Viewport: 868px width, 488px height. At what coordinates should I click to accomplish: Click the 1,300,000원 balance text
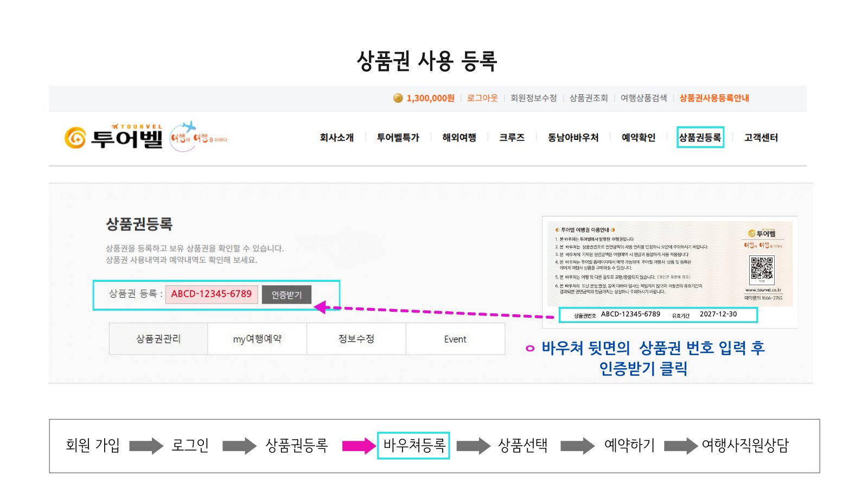431,98
